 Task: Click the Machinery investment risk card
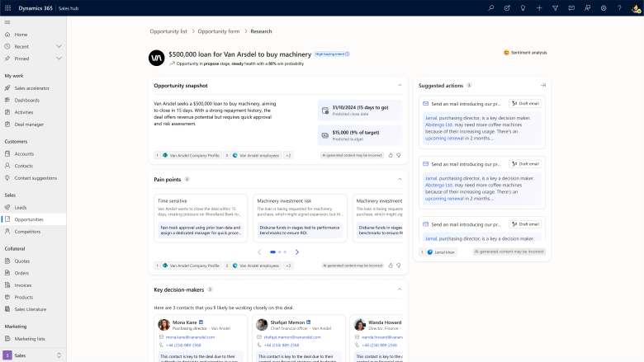coord(300,218)
